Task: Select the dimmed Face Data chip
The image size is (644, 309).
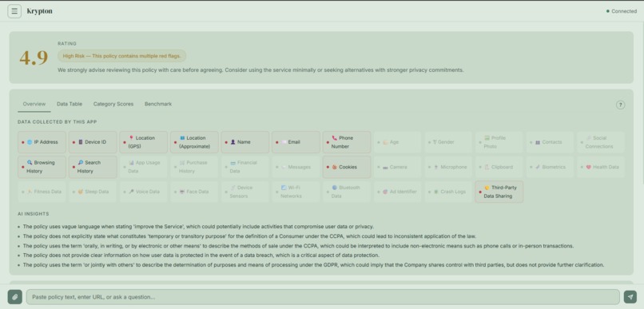Action: point(194,192)
